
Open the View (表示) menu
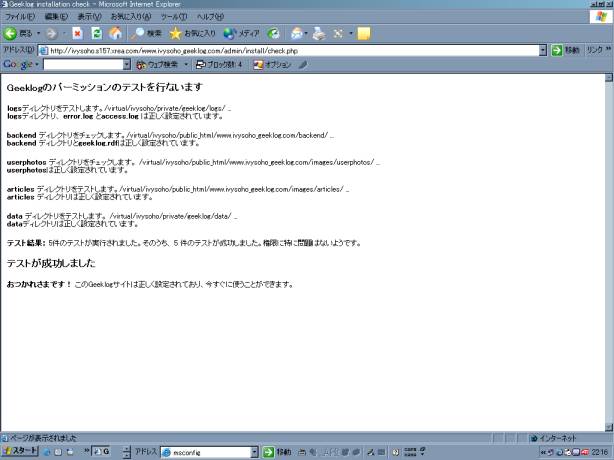pyautogui.click(x=89, y=17)
